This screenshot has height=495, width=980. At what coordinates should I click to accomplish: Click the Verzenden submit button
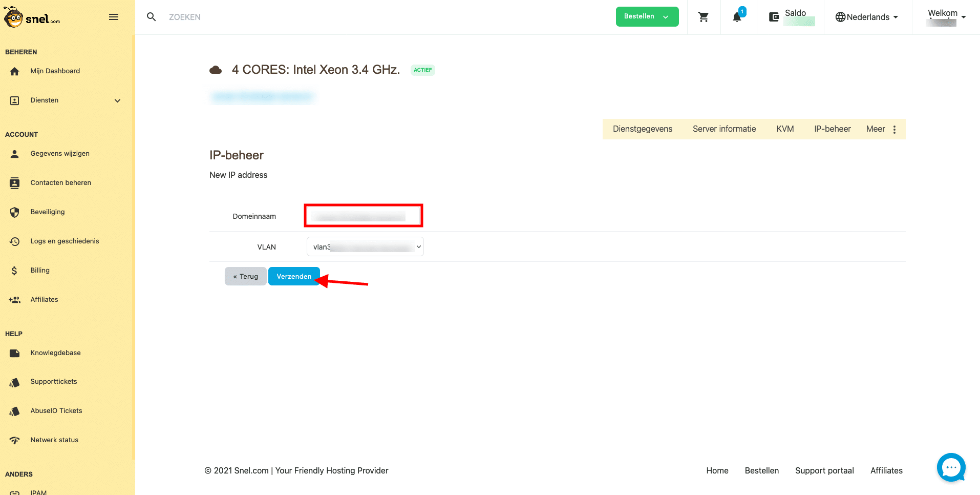(294, 276)
